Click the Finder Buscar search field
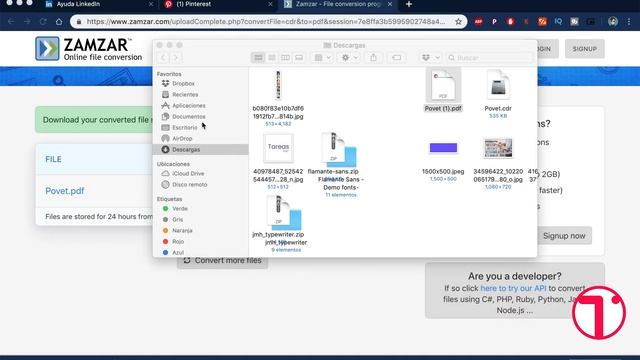 489,58
